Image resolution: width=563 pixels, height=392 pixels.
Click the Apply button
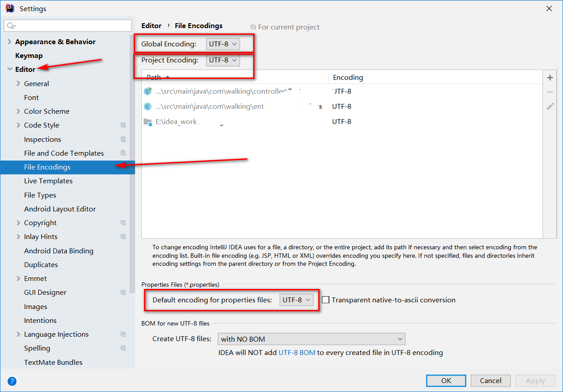tap(535, 380)
